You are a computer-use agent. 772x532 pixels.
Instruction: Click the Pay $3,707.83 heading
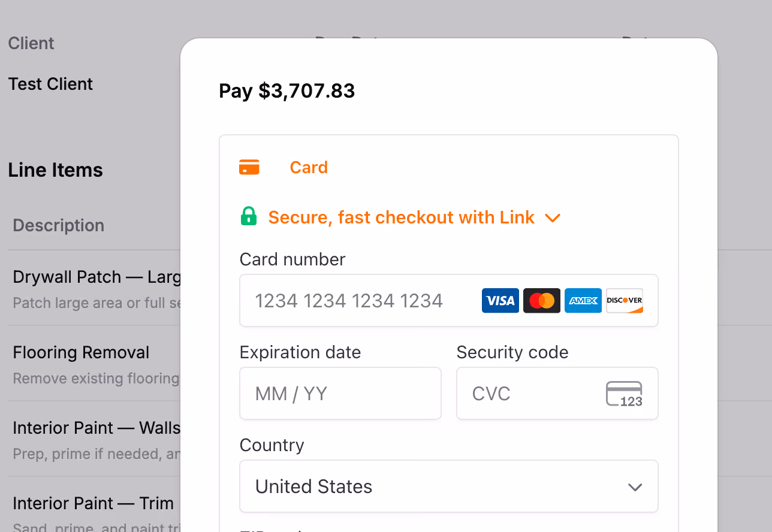pyautogui.click(x=287, y=90)
